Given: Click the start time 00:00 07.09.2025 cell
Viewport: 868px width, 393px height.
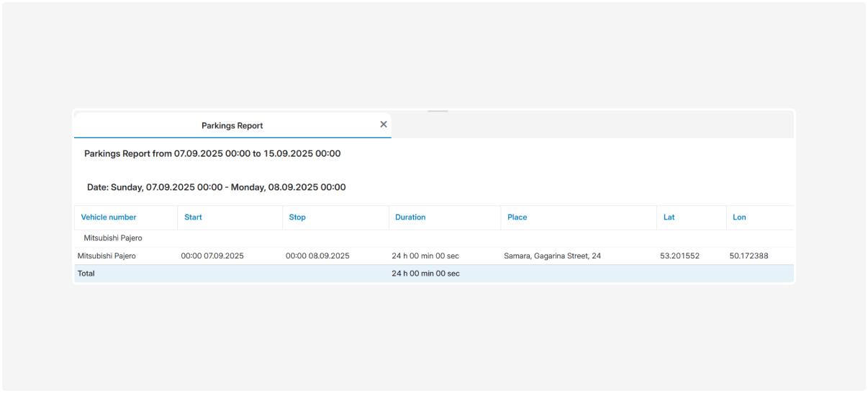Looking at the screenshot, I should (x=212, y=256).
